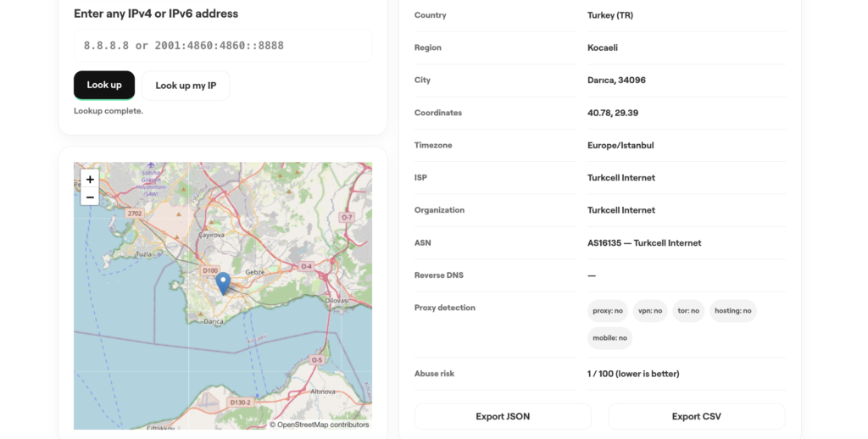868x439 pixels.
Task: Select the Kocaeli region value
Action: coord(603,47)
